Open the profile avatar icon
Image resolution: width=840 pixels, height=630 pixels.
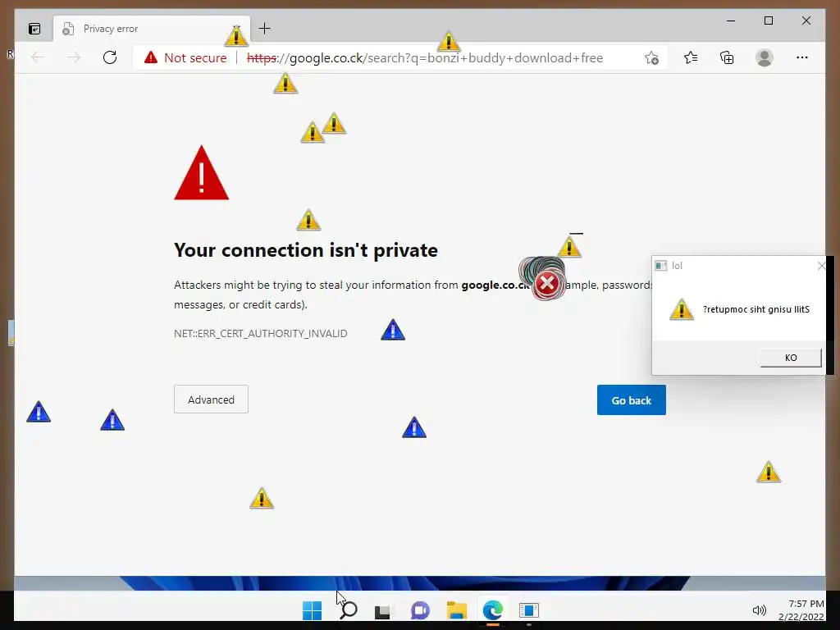click(765, 57)
